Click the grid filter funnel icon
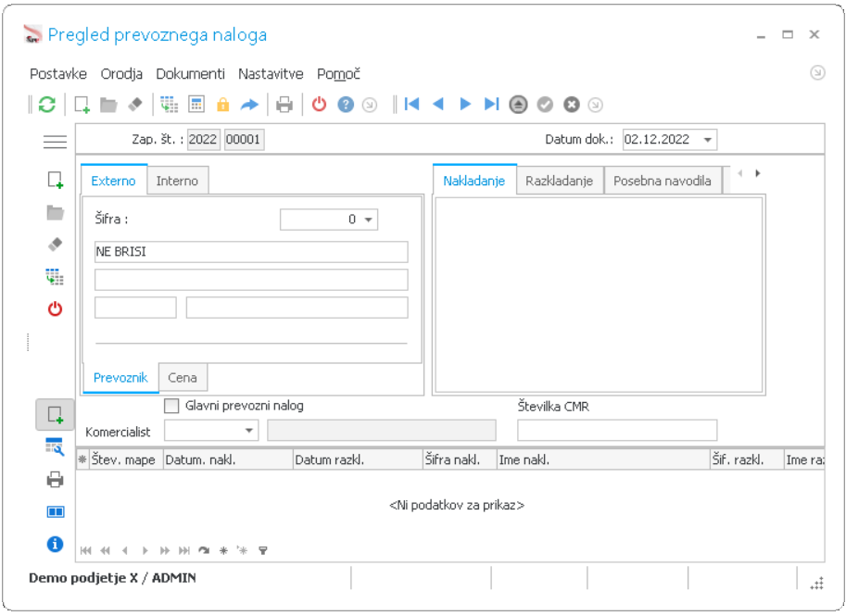This screenshot has width=846, height=616. 263,551
